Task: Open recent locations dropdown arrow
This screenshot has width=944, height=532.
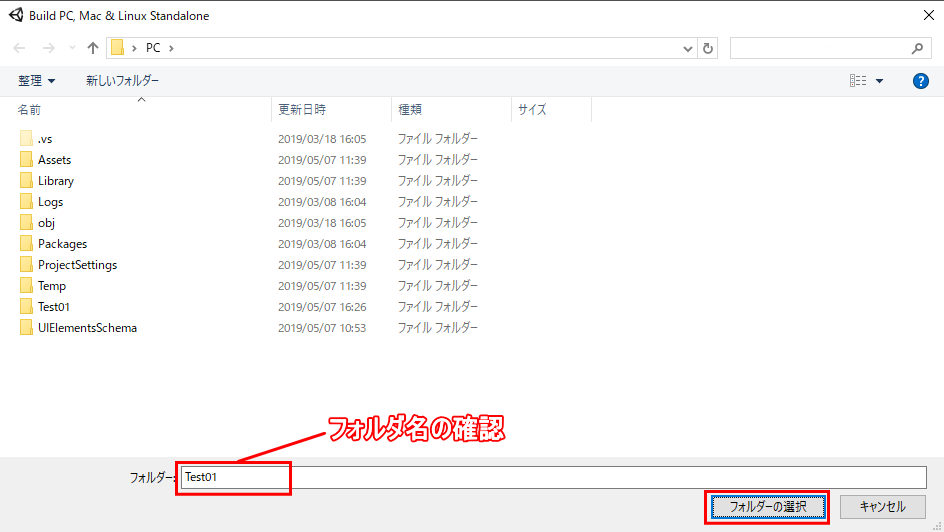Action: [72, 48]
